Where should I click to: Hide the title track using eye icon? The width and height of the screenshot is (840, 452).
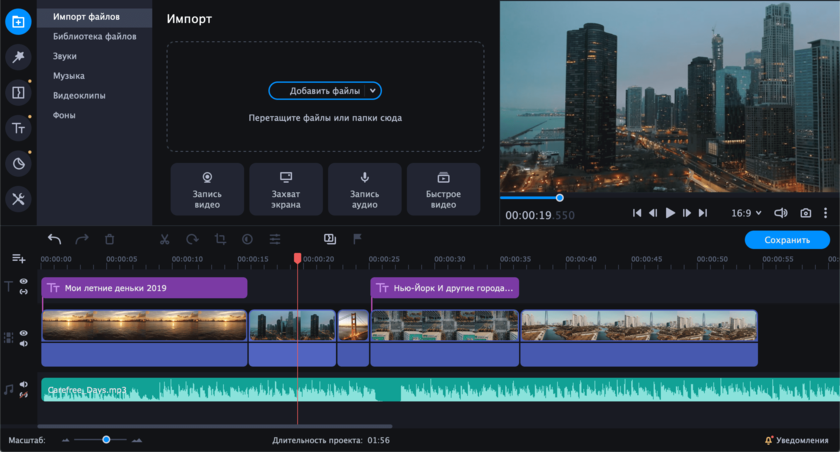point(24,282)
